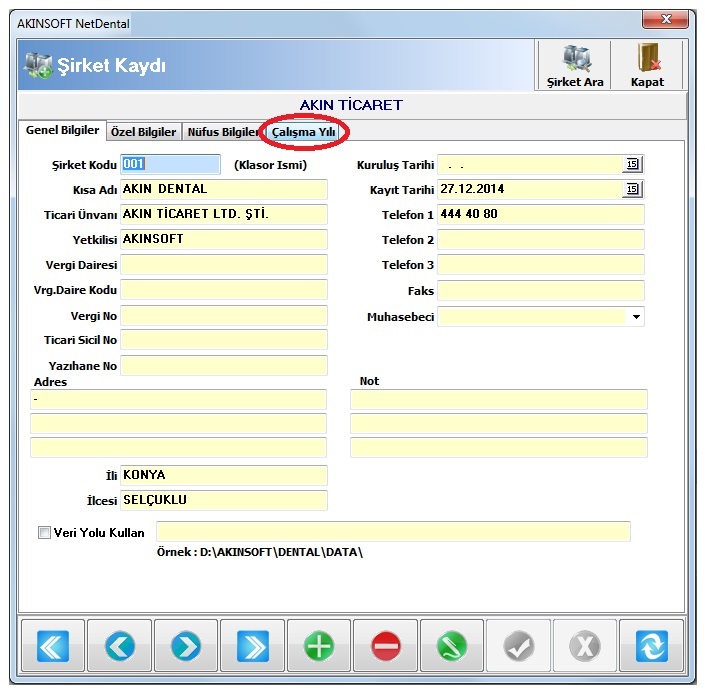The image size is (705, 694).
Task: Go to first record with double-left arrow
Action: pyautogui.click(x=53, y=646)
